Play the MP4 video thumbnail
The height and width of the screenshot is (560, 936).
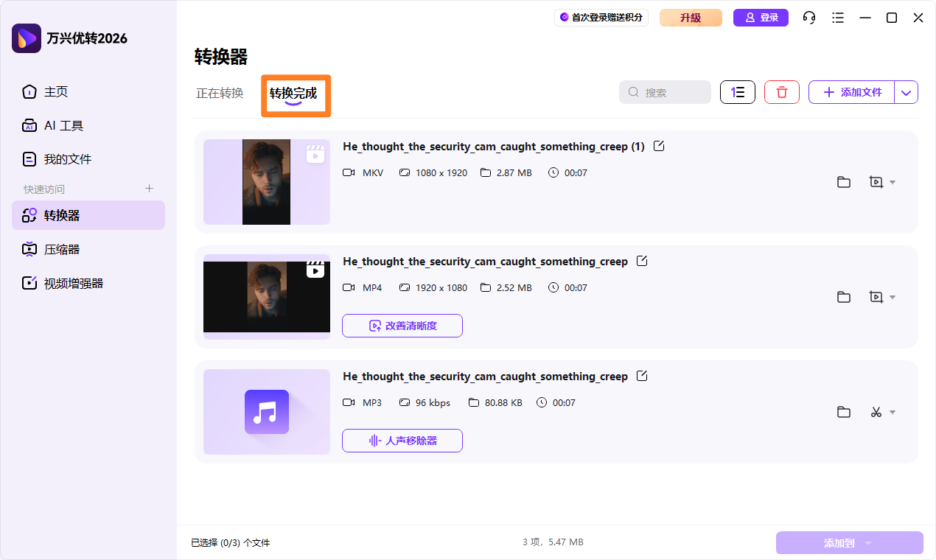point(267,297)
